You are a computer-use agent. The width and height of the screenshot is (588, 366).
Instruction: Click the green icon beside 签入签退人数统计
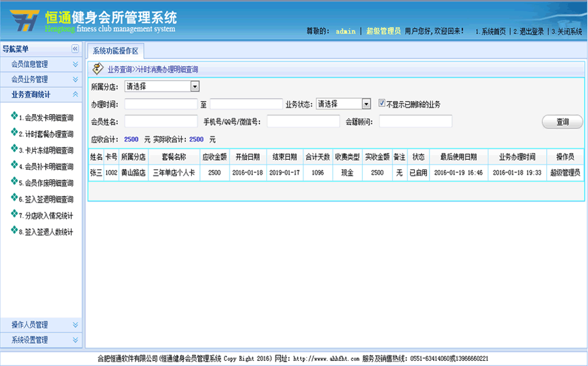[14, 230]
